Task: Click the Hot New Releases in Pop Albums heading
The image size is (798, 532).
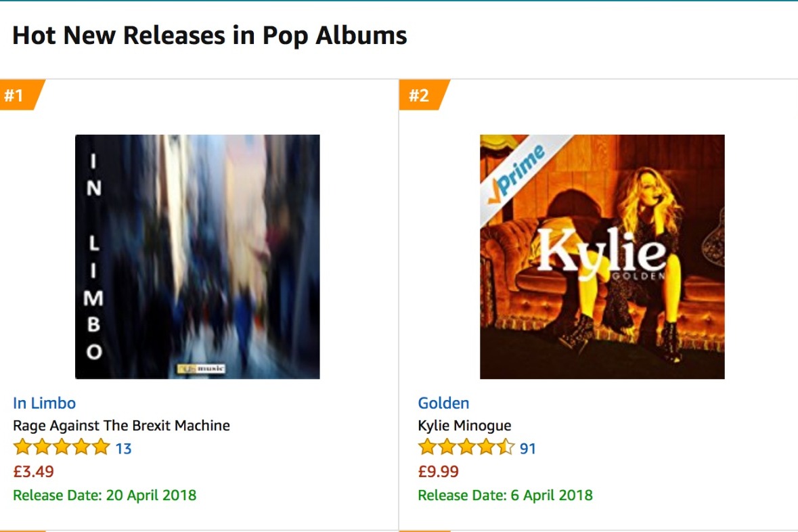Action: click(209, 36)
